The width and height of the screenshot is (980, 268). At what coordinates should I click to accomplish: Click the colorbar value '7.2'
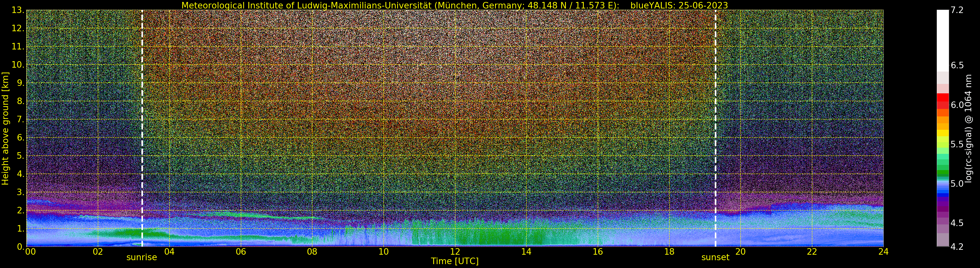pos(957,10)
